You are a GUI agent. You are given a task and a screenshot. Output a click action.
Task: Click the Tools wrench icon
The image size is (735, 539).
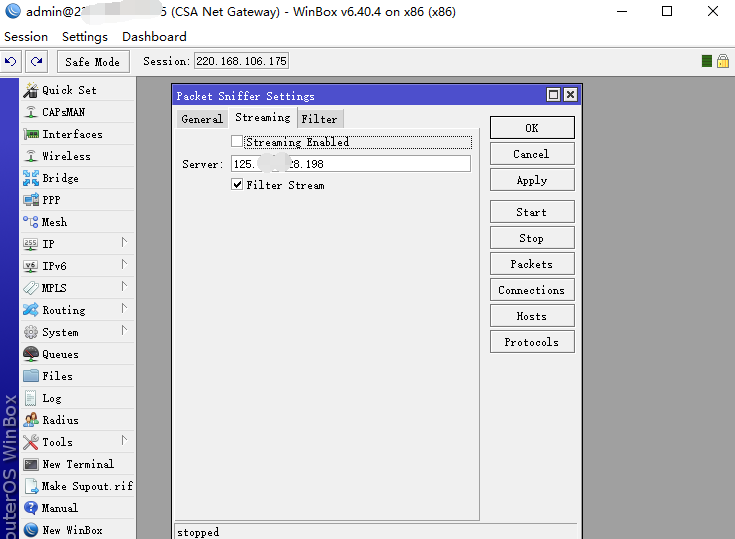pyautogui.click(x=31, y=442)
